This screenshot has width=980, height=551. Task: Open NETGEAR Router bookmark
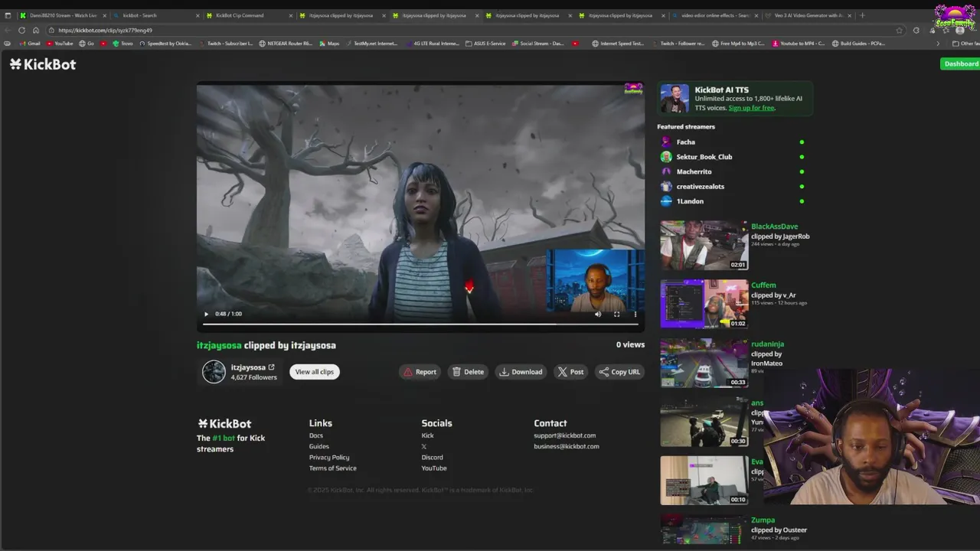[x=286, y=44]
